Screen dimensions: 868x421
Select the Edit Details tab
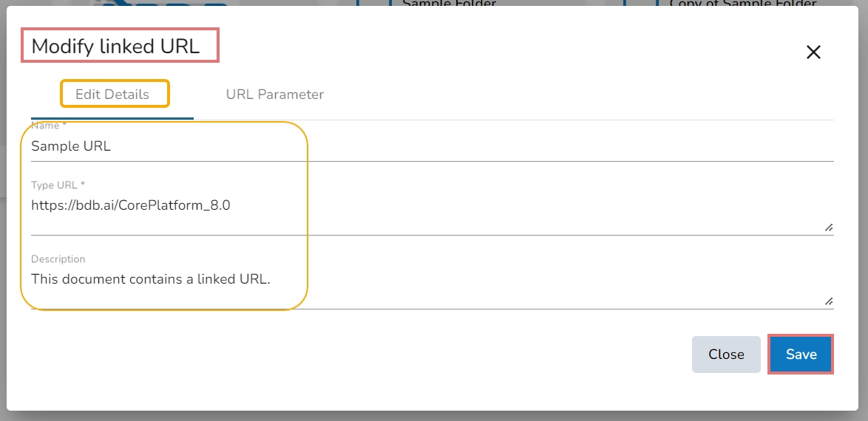coord(112,95)
